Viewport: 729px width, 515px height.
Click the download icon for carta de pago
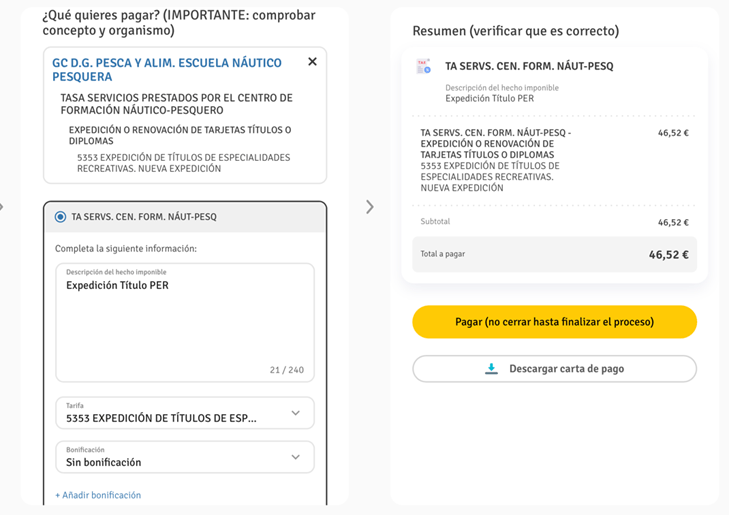[x=491, y=369]
